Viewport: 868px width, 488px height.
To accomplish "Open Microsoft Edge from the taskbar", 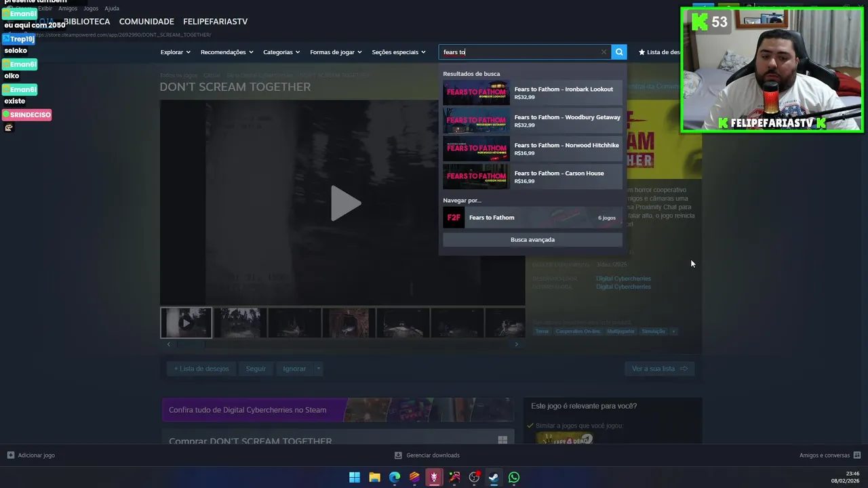I will tap(395, 477).
